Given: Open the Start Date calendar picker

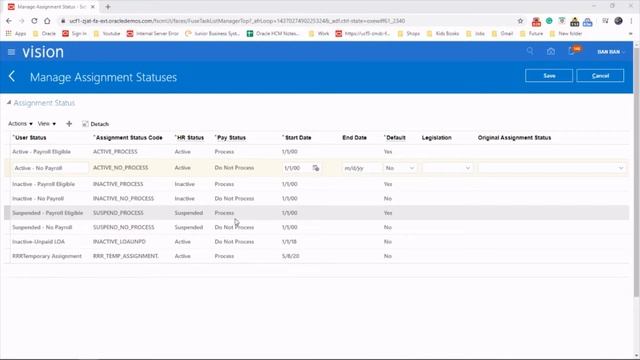Looking at the screenshot, I should tap(316, 168).
